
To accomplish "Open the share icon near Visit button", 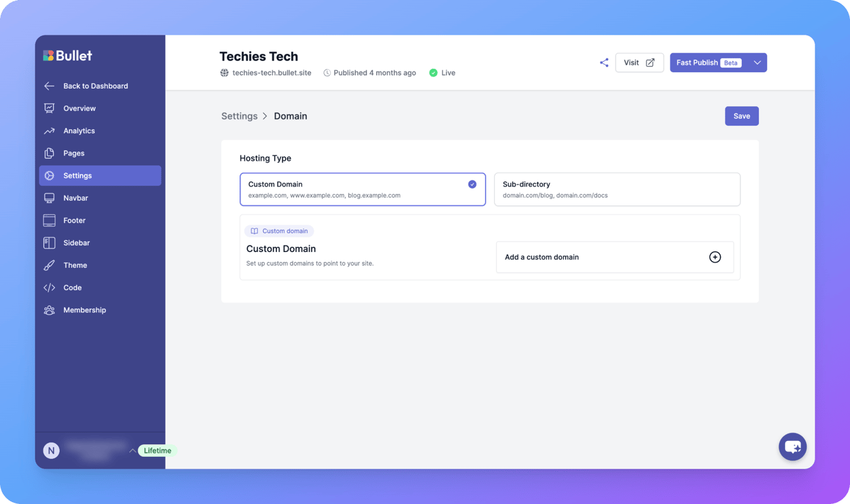I will [x=604, y=62].
